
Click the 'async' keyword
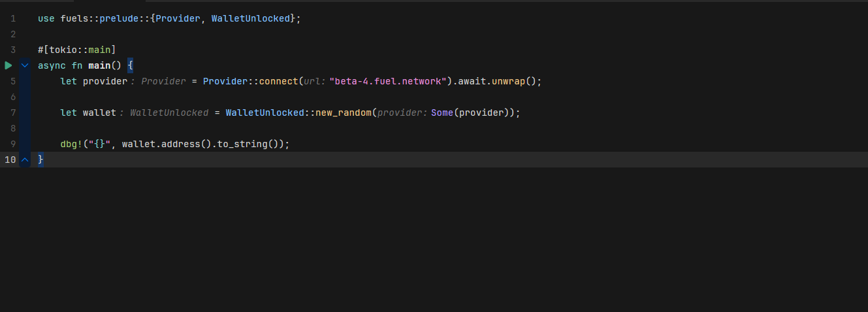(x=52, y=65)
